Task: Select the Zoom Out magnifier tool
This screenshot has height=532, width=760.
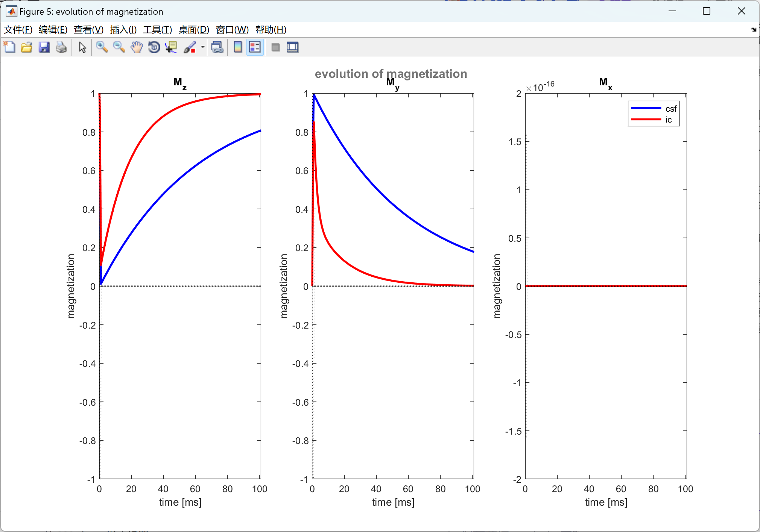Action: (119, 47)
